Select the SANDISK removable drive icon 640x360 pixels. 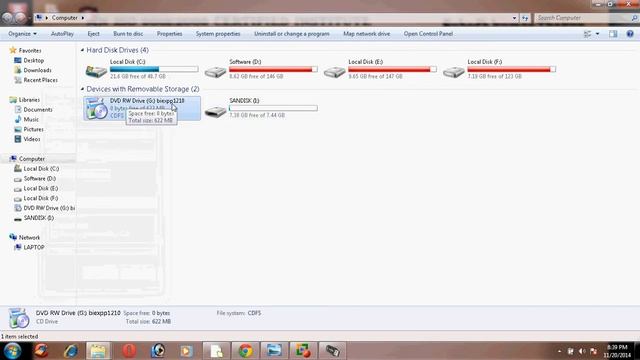(x=215, y=111)
